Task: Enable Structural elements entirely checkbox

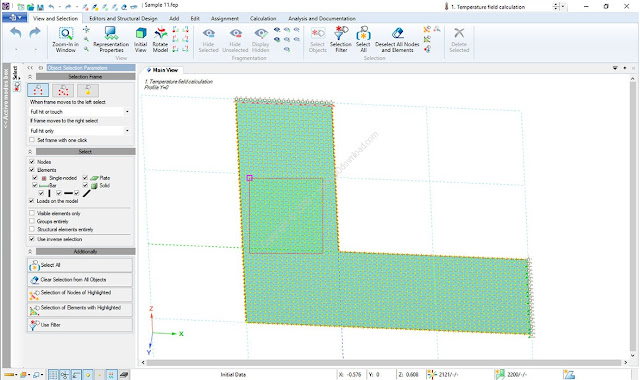Action: pos(32,229)
